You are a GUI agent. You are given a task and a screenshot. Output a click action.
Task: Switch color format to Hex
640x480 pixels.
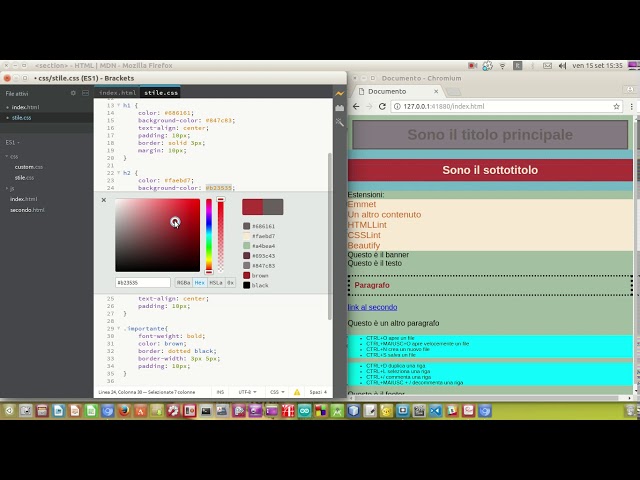pyautogui.click(x=200, y=282)
